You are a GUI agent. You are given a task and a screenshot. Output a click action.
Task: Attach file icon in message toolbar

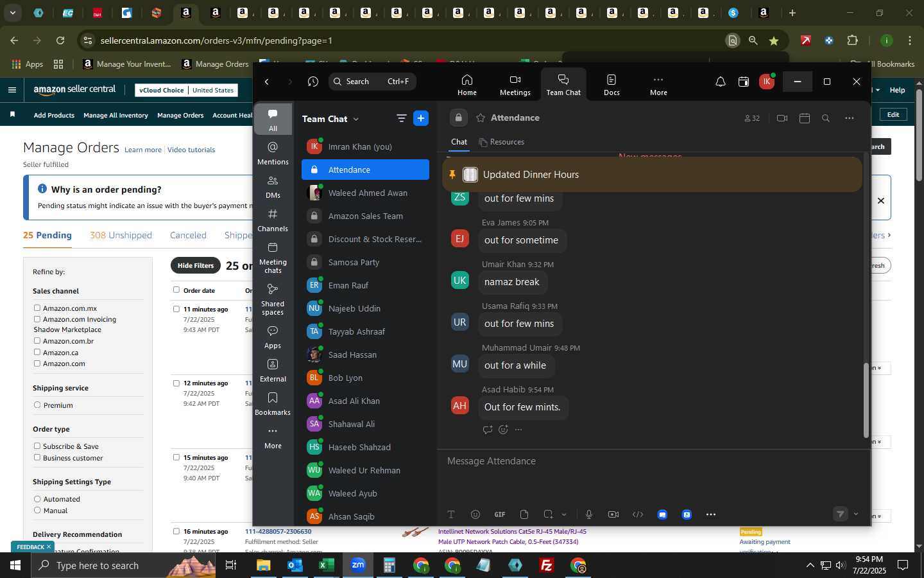tap(524, 514)
